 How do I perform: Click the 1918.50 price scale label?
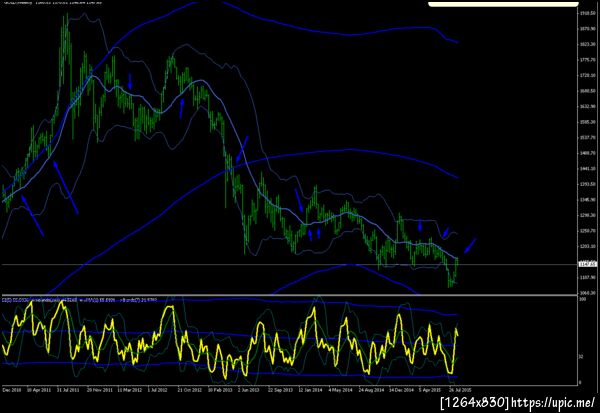point(588,13)
